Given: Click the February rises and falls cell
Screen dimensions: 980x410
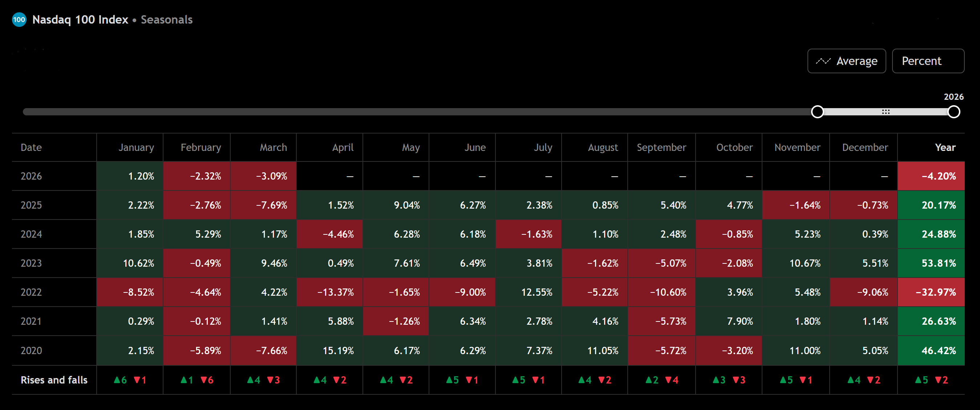Looking at the screenshot, I should point(197,380).
